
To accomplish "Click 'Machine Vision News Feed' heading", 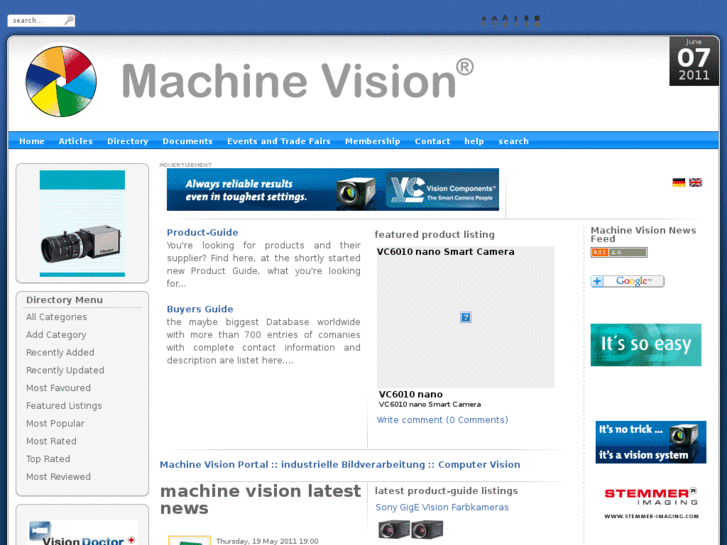I will point(643,234).
